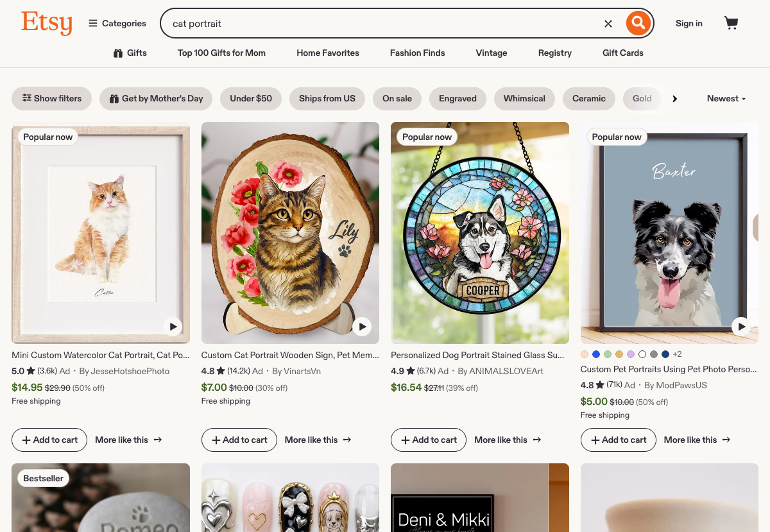Open the Categories menu
The width and height of the screenshot is (770, 532).
[117, 24]
